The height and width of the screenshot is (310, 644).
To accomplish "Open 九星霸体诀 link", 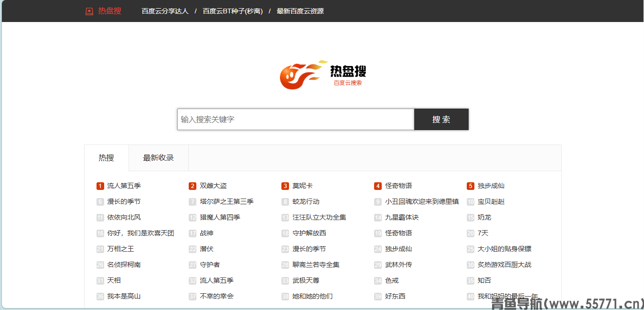I will point(402,217).
